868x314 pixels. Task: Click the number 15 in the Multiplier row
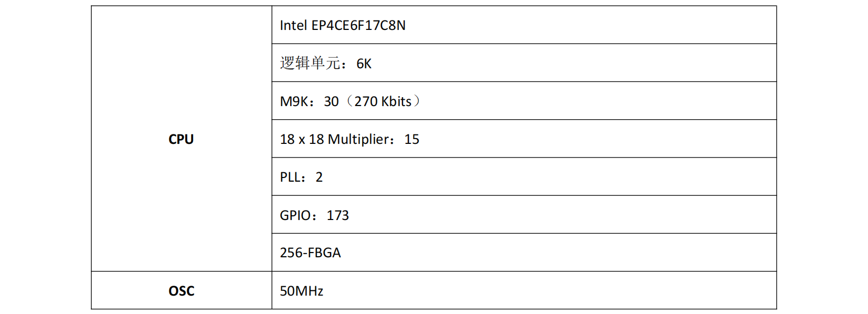(412, 139)
